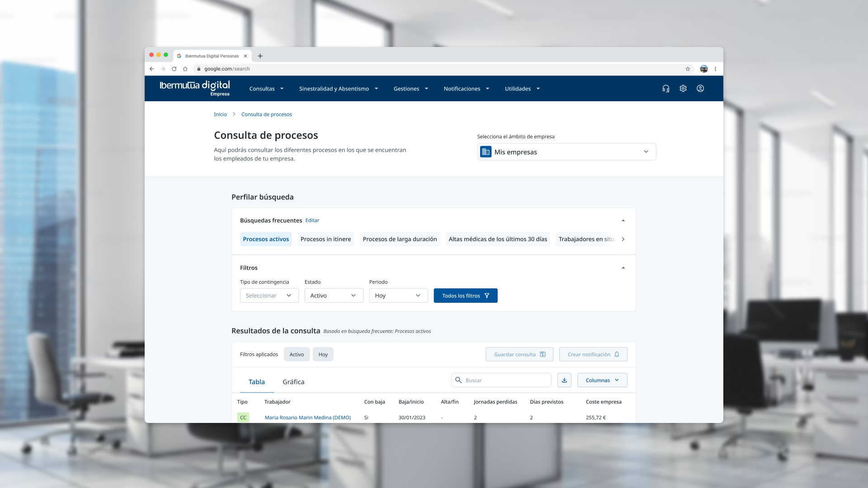Open the Notificaciones menu

pyautogui.click(x=466, y=89)
